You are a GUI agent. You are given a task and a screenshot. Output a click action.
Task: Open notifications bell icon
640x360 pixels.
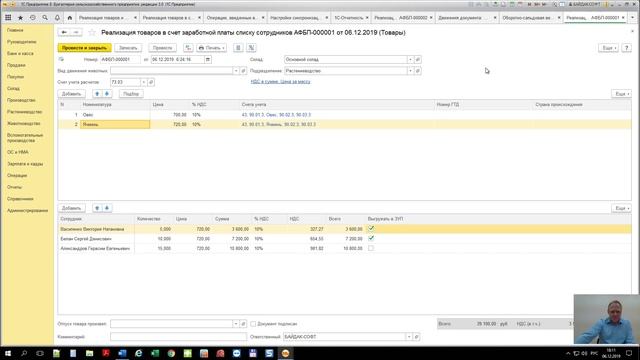click(57, 18)
